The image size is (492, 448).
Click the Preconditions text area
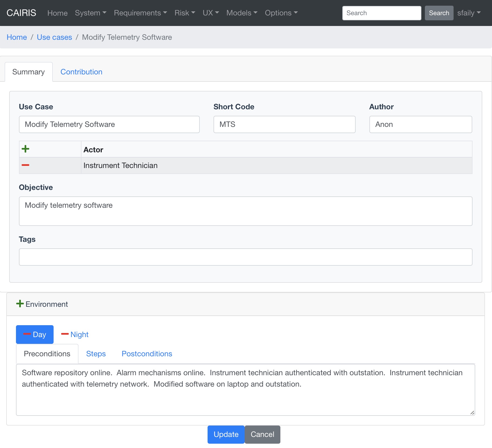pyautogui.click(x=246, y=390)
